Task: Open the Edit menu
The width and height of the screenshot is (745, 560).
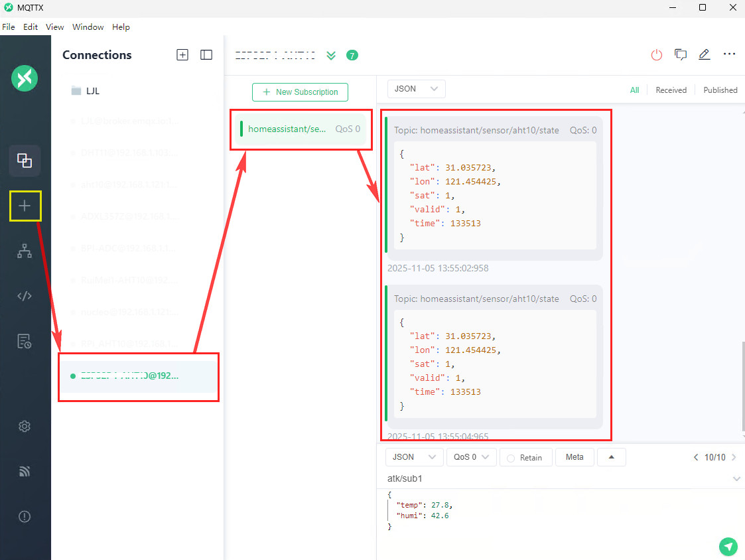Action: [x=31, y=27]
